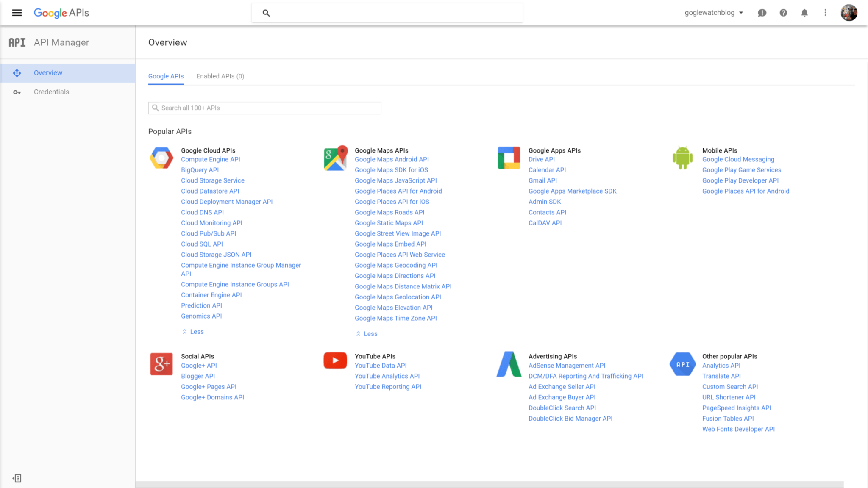Image resolution: width=868 pixels, height=488 pixels.
Task: Click the Search all 100+ APIs field
Action: coord(265,108)
